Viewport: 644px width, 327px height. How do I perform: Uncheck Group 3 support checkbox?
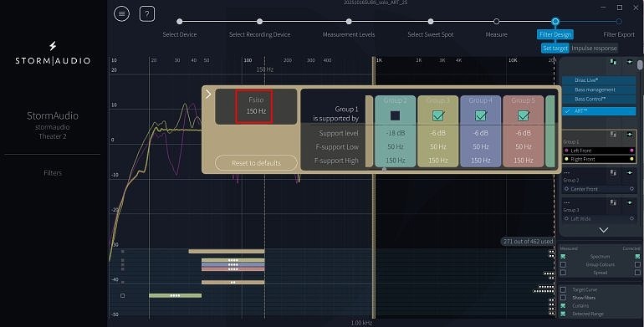tap(437, 115)
